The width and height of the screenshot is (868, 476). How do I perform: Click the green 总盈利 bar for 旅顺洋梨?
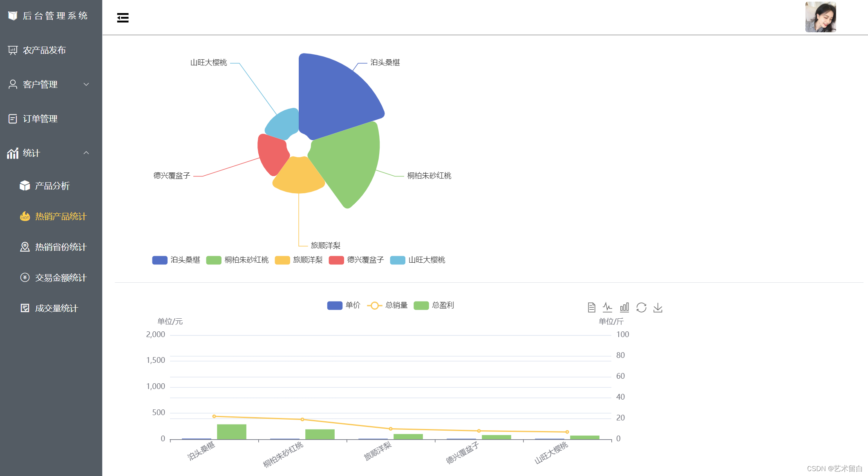tap(408, 437)
